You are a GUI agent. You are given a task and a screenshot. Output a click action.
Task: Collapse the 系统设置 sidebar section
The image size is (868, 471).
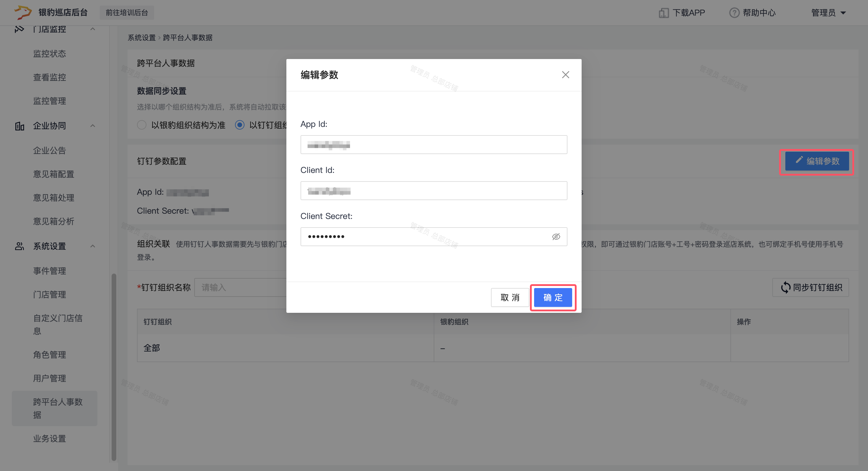[x=93, y=246]
